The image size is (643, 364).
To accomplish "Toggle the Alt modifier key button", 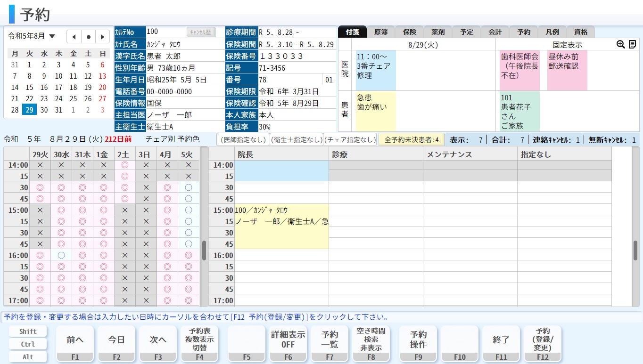I will pos(28,357).
